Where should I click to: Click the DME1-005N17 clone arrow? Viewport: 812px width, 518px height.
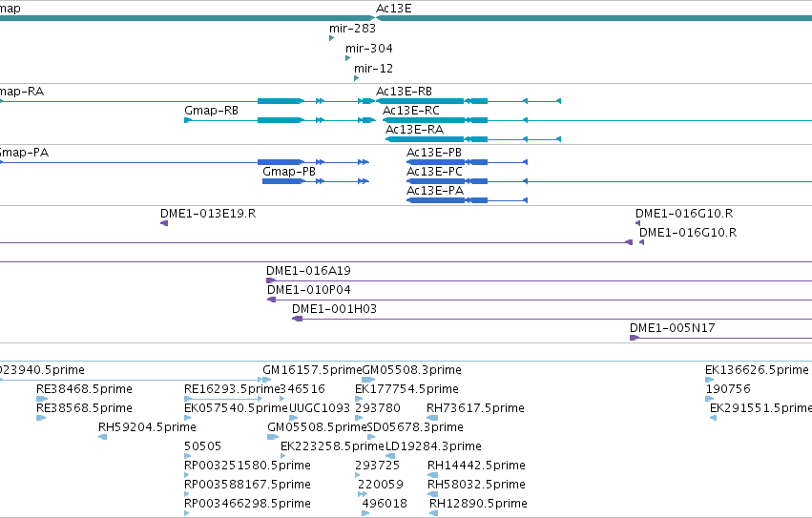[x=635, y=338]
